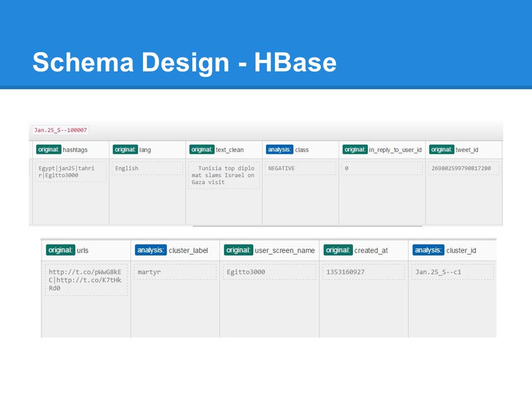
Task: Click the t.co urls value cell
Action: click(x=86, y=280)
